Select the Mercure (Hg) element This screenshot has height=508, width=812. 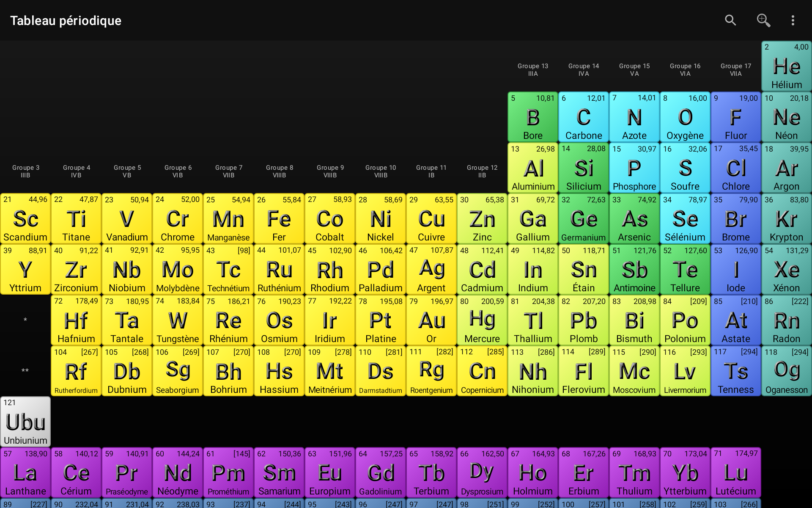coord(482,320)
